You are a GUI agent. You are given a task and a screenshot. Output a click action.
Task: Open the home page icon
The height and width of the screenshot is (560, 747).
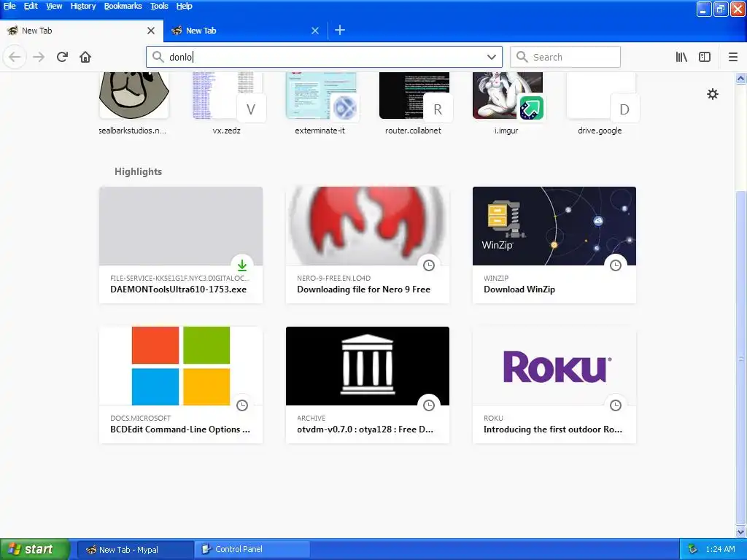(85, 57)
